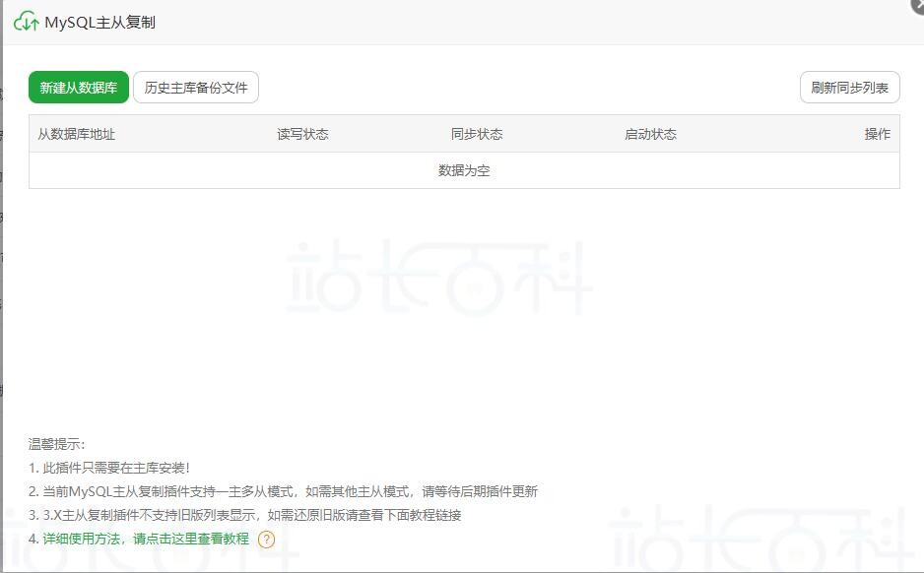Select the 启动状态 column header
Screen dimensions: 924x573
(x=650, y=134)
